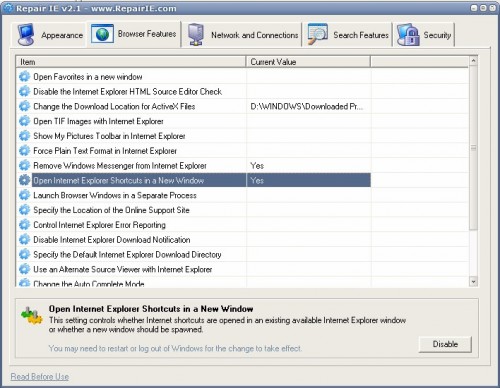Screen dimensions: 500x388
Task: Click the Security padlock icon
Action: (x=408, y=35)
